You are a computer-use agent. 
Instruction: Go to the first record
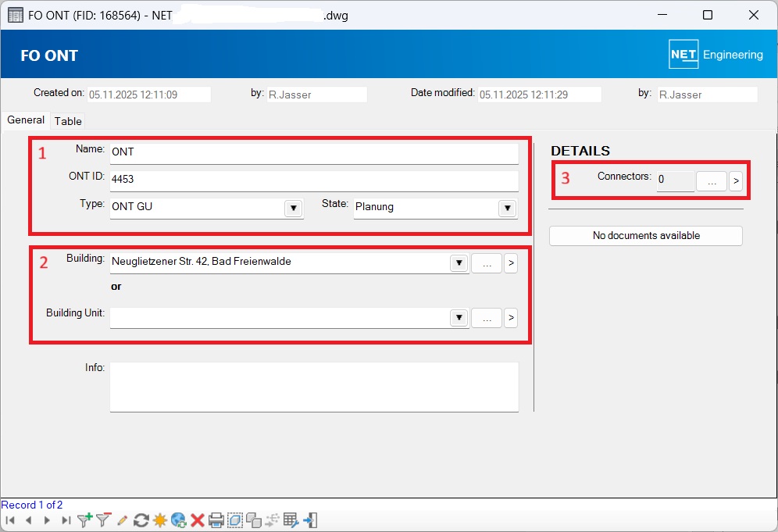[10, 520]
